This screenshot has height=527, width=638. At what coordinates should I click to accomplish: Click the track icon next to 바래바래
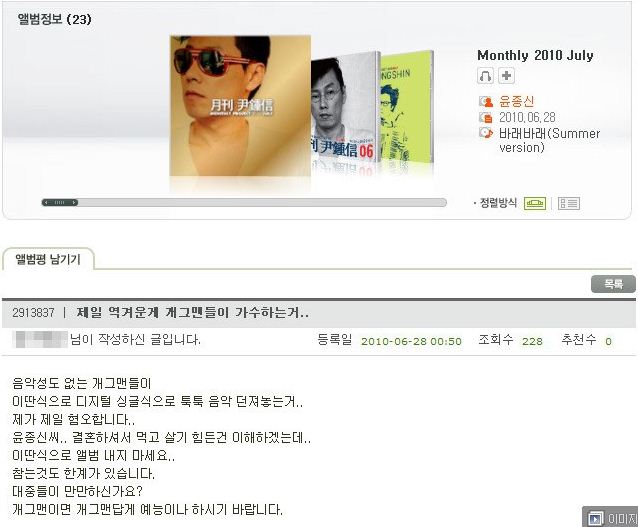point(486,133)
